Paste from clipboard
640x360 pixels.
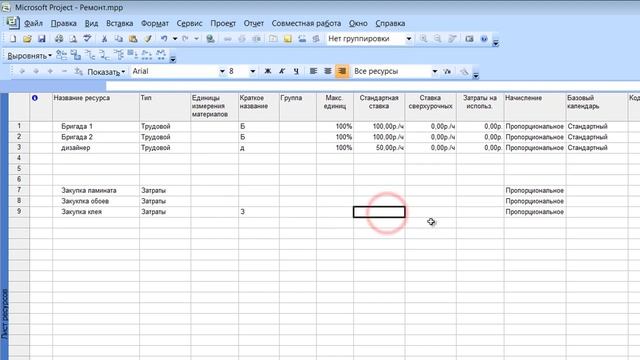click(x=133, y=39)
